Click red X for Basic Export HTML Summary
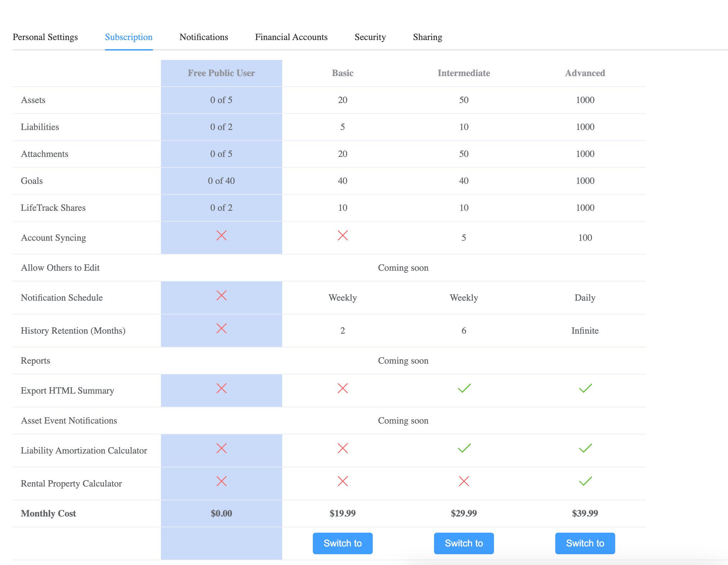The height and width of the screenshot is (565, 728). tap(342, 388)
